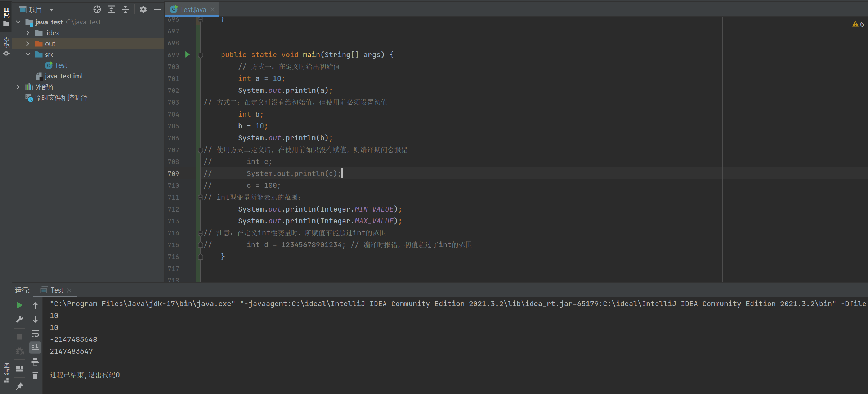The width and height of the screenshot is (868, 394).
Task: Close the Test.java editor tab
Action: (x=212, y=9)
